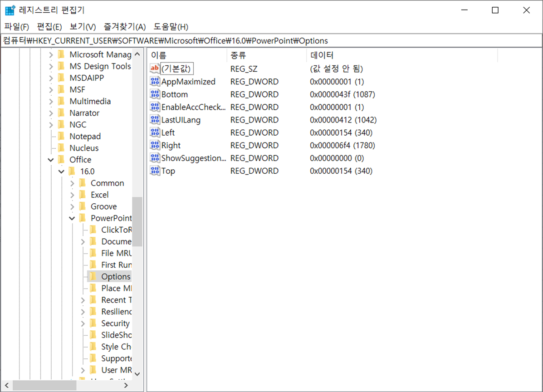Click data cell 0x0000043f (1087)
Viewport: 543px width, 392px height.
point(342,94)
